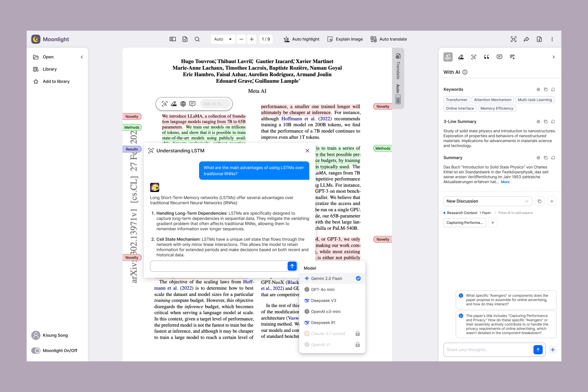588x392 pixels.
Task: Click the document page icon in toolbar
Action: (x=185, y=39)
